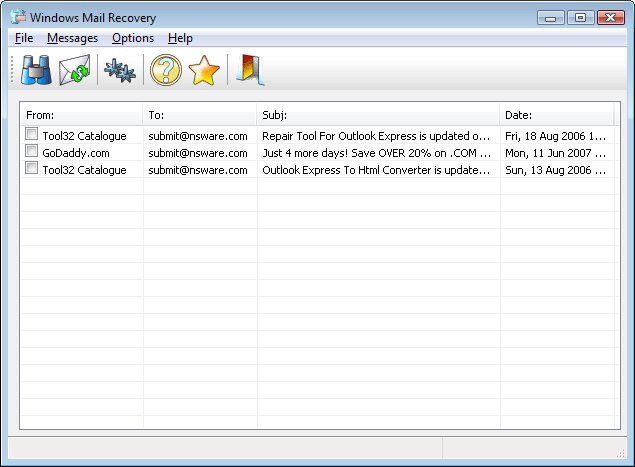635x467 pixels.
Task: Click the Windows Mail Recovery title bar icon
Action: pyautogui.click(x=18, y=17)
